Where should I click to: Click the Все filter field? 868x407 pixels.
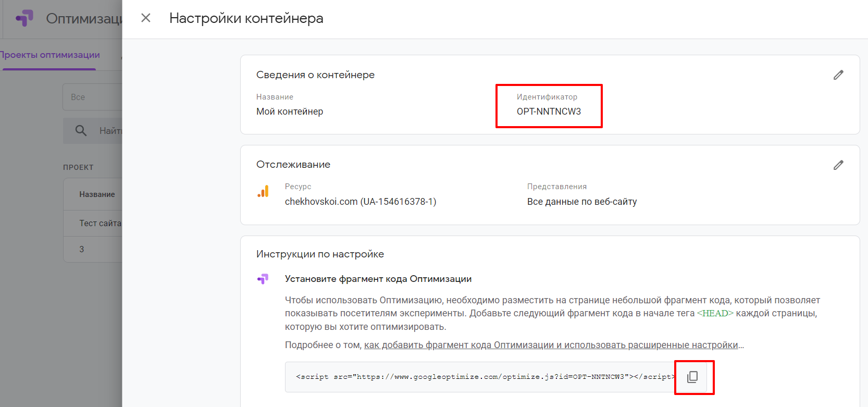[92, 97]
